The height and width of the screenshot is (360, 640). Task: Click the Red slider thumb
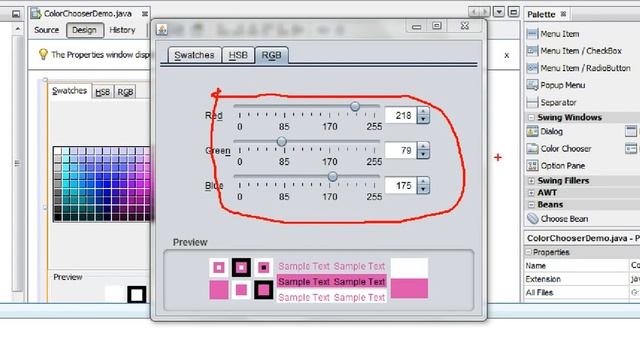355,107
